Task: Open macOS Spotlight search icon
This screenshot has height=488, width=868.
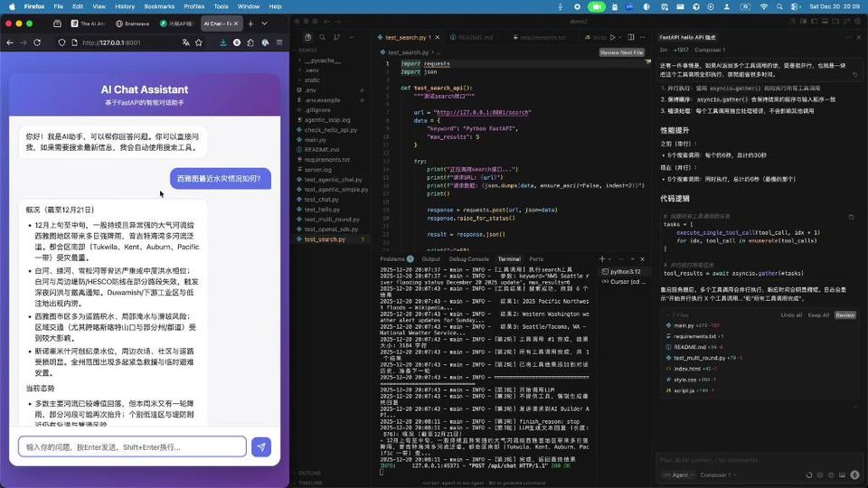Action: (x=779, y=6)
